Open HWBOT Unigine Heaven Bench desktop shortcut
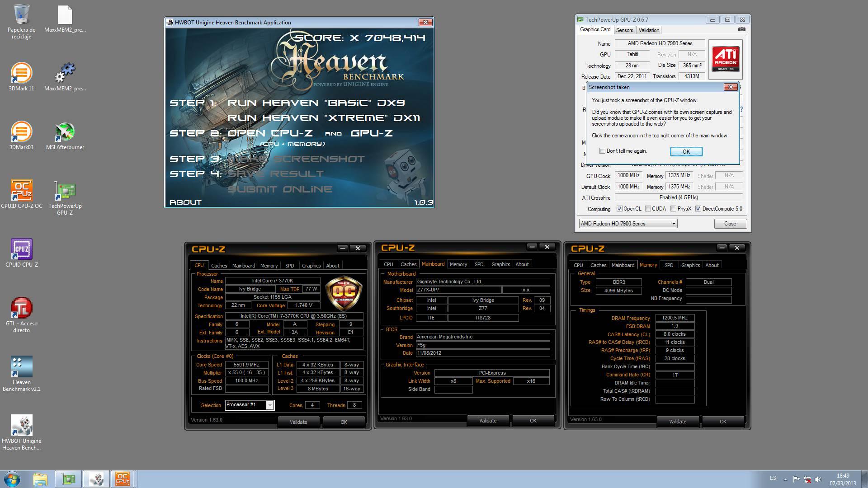 [x=21, y=432]
